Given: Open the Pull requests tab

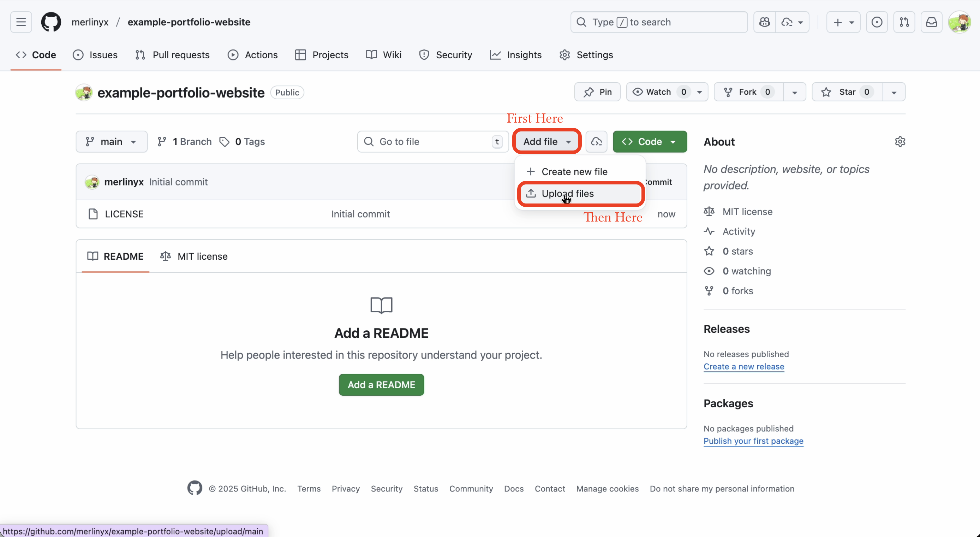Looking at the screenshot, I should pos(172,55).
